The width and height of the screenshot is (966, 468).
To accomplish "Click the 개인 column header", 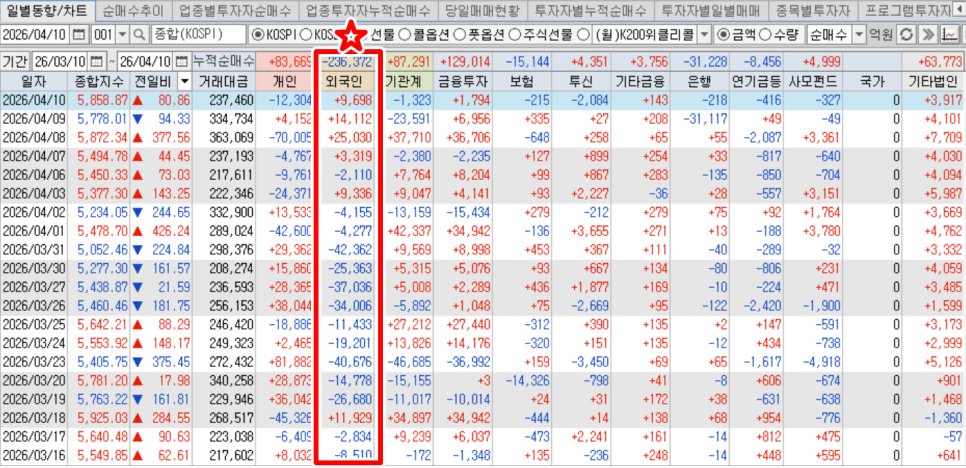I will (283, 81).
